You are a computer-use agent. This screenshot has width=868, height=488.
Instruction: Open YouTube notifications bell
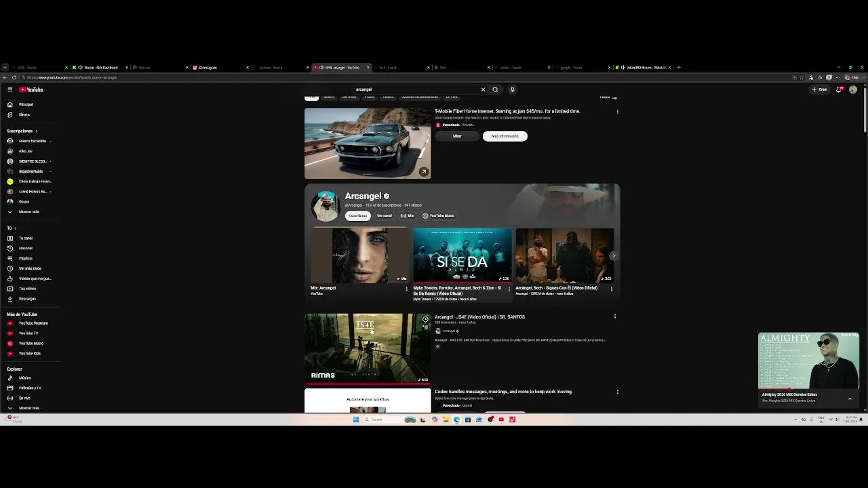[x=839, y=89]
